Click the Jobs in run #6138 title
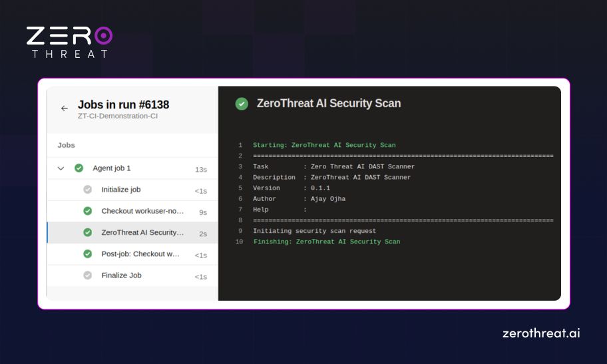The height and width of the screenshot is (364, 607). (124, 104)
